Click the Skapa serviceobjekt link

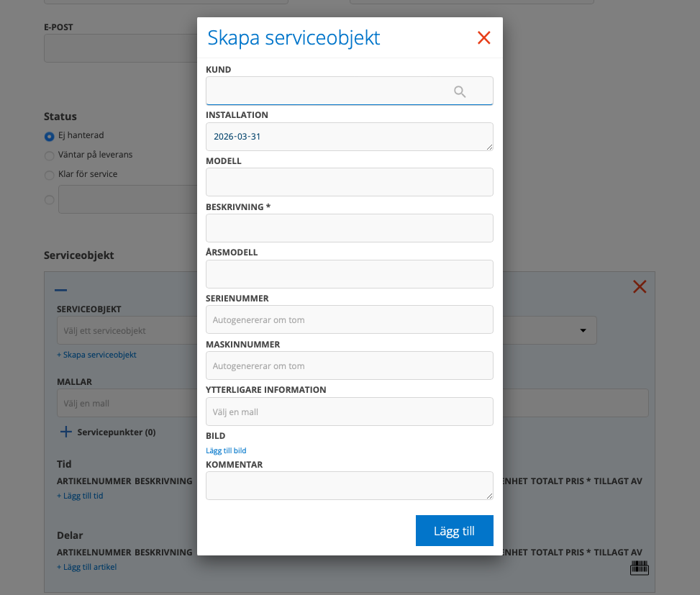pyautogui.click(x=96, y=355)
